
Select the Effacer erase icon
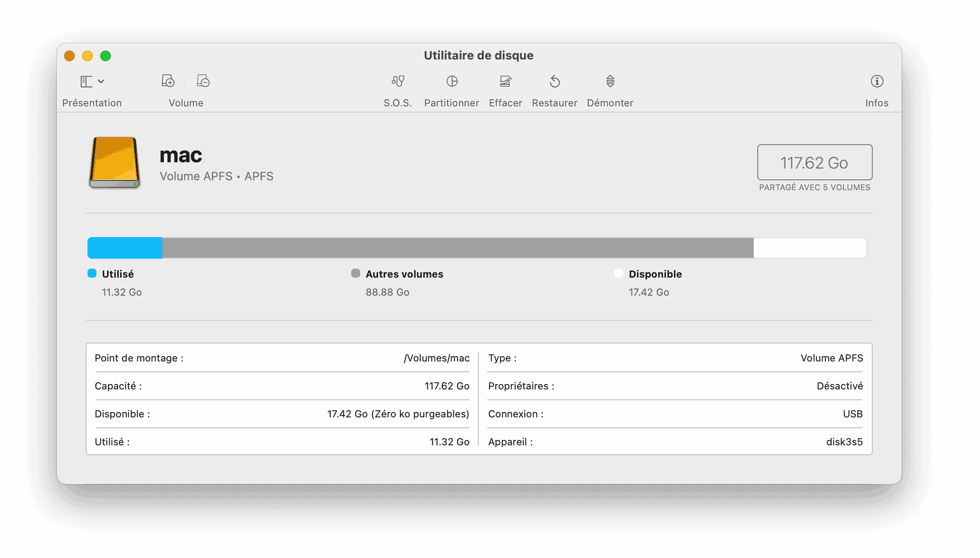[x=506, y=81]
